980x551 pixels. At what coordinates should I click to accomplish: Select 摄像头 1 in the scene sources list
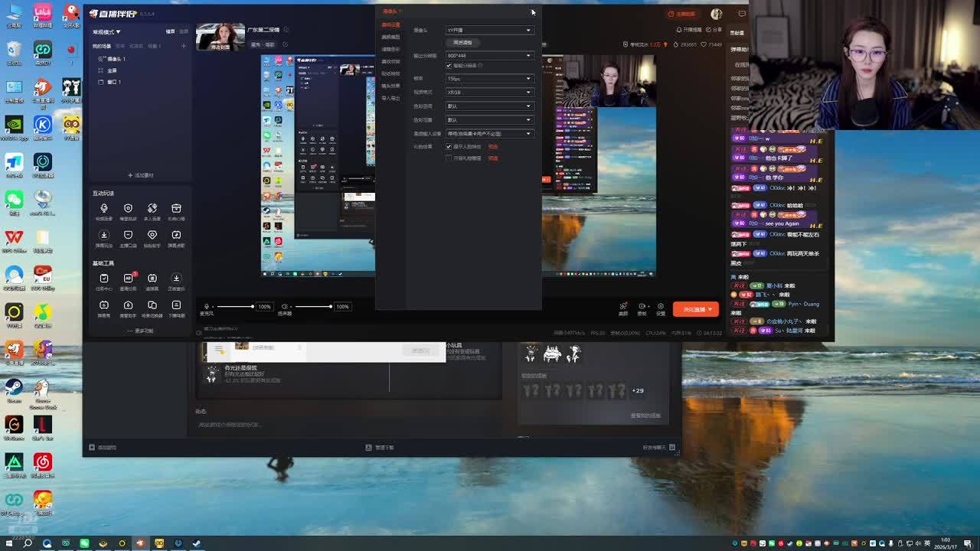116,59
